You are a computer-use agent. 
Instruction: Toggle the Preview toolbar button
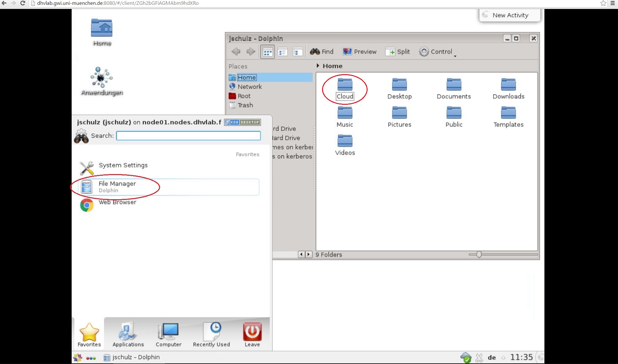360,52
